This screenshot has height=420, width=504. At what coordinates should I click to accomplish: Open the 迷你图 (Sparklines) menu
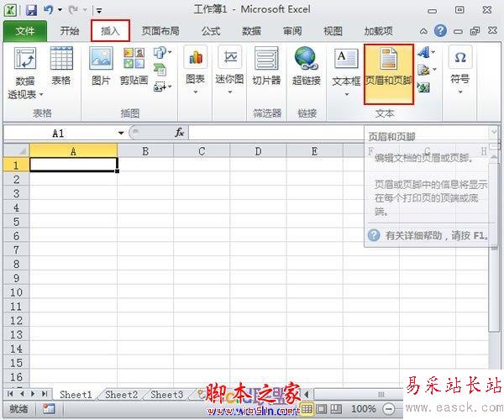click(229, 70)
